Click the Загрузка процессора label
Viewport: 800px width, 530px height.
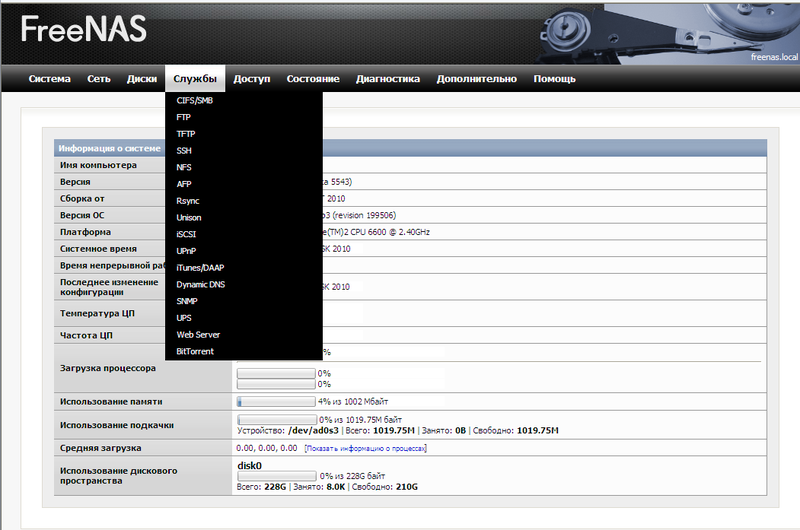coord(108,368)
